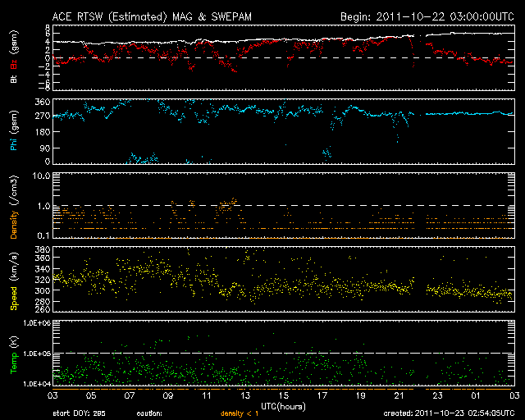Click the red Bz axis label
The height and width of the screenshot is (420, 525).
tap(13, 66)
